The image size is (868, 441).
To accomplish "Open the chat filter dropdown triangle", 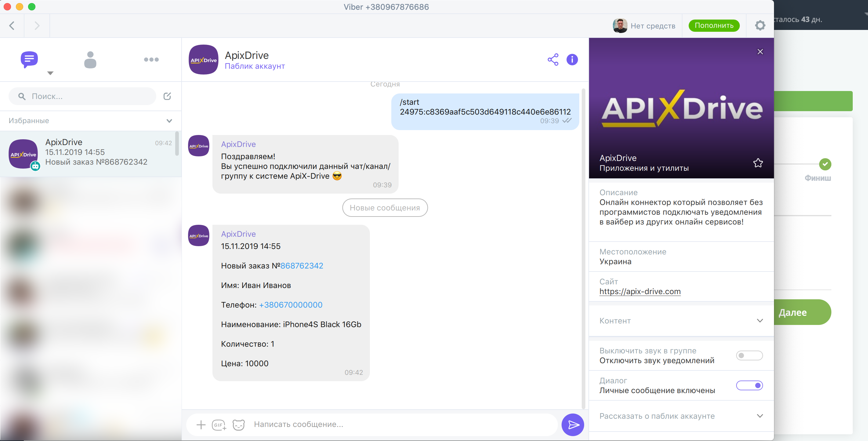I will (x=50, y=73).
